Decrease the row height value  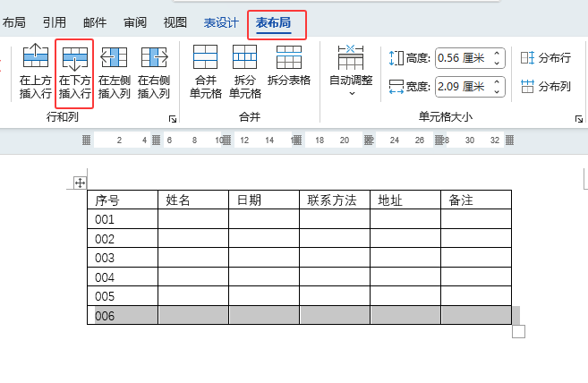[497, 63]
